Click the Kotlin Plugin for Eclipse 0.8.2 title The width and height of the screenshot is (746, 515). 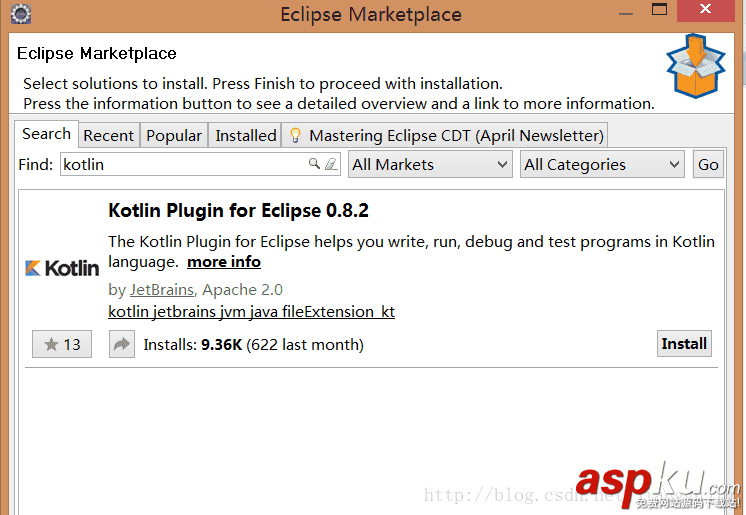[238, 210]
